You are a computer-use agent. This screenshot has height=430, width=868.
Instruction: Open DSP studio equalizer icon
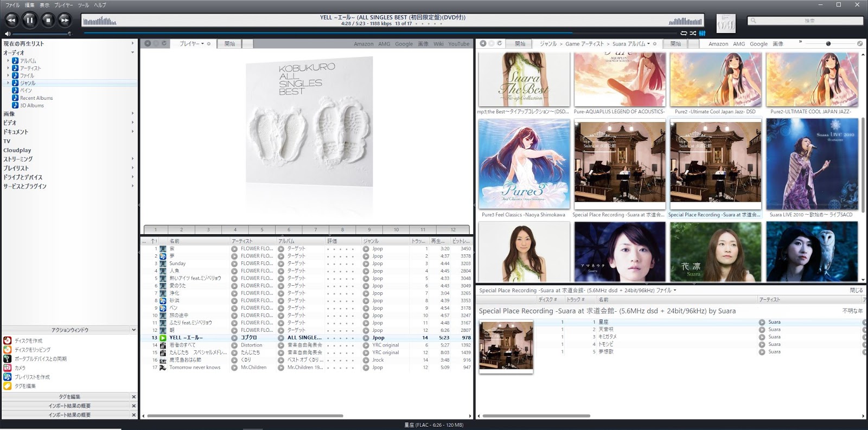click(702, 34)
